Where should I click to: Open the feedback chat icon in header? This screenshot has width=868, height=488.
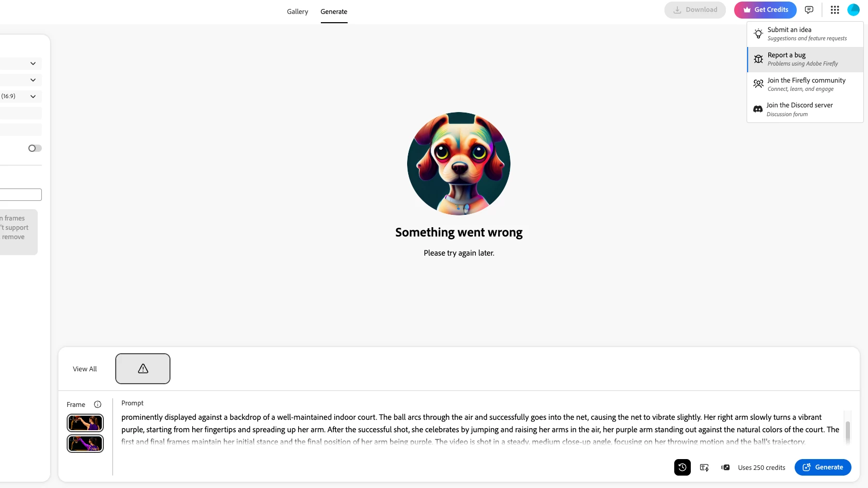pyautogui.click(x=809, y=10)
